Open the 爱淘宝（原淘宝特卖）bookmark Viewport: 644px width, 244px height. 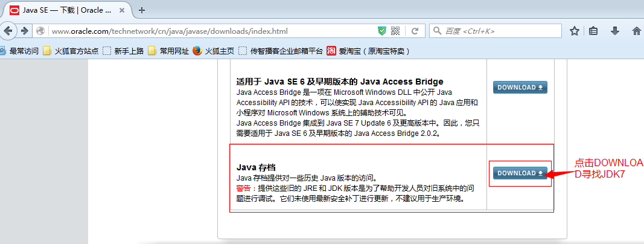[368, 51]
